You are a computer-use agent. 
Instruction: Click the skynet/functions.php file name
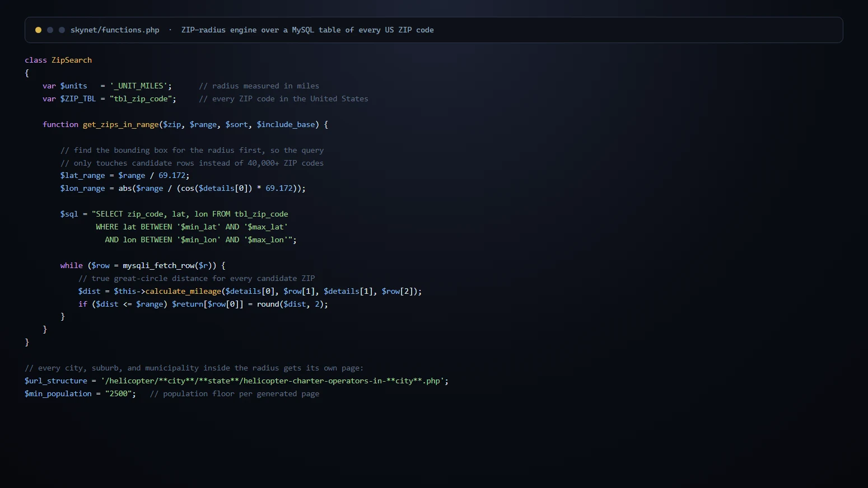[115, 30]
